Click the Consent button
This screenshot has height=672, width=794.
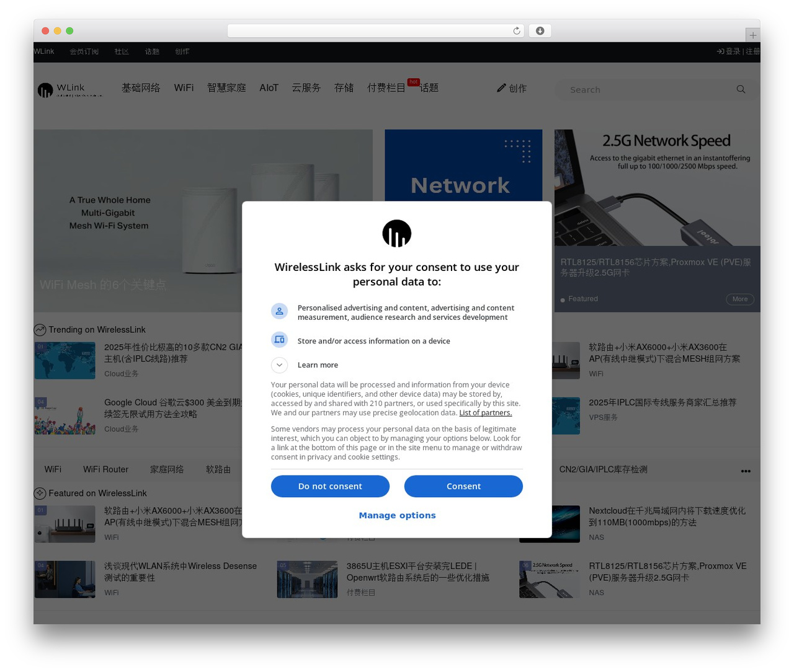coord(463,486)
